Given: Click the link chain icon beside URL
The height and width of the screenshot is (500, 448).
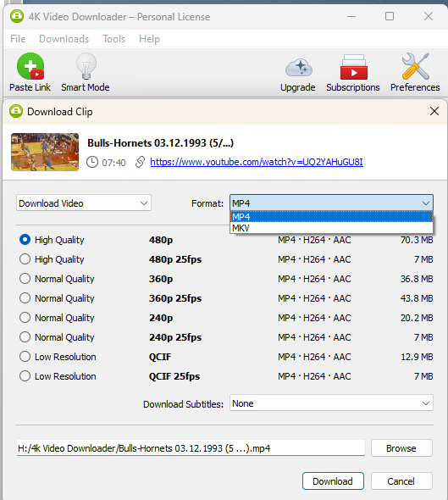Looking at the screenshot, I should pyautogui.click(x=140, y=162).
